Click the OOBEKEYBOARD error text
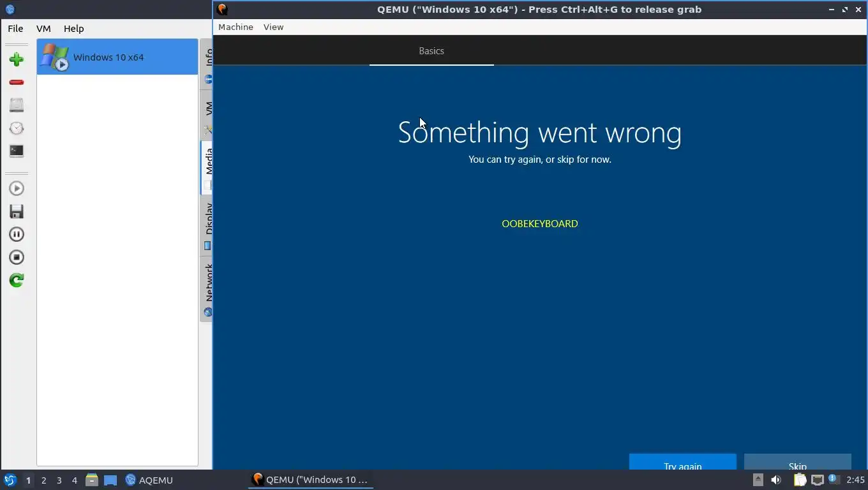Image resolution: width=868 pixels, height=490 pixels. click(540, 224)
